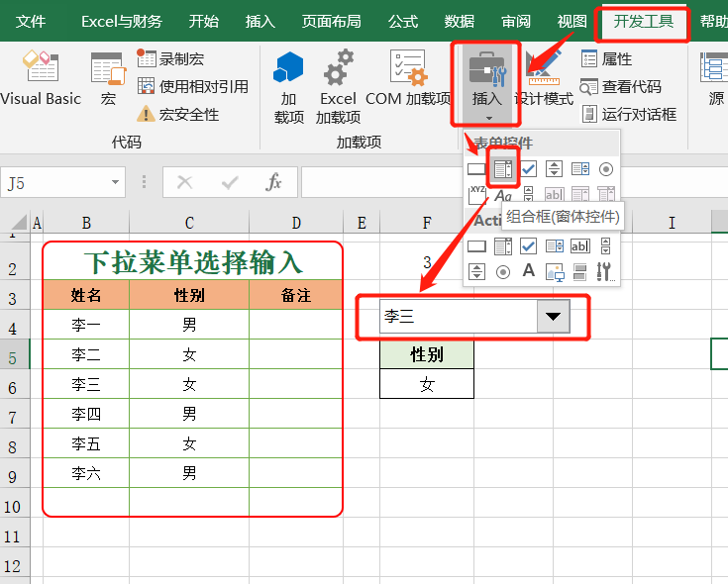Switch to 页面布局 tab
728x584 pixels.
click(332, 22)
